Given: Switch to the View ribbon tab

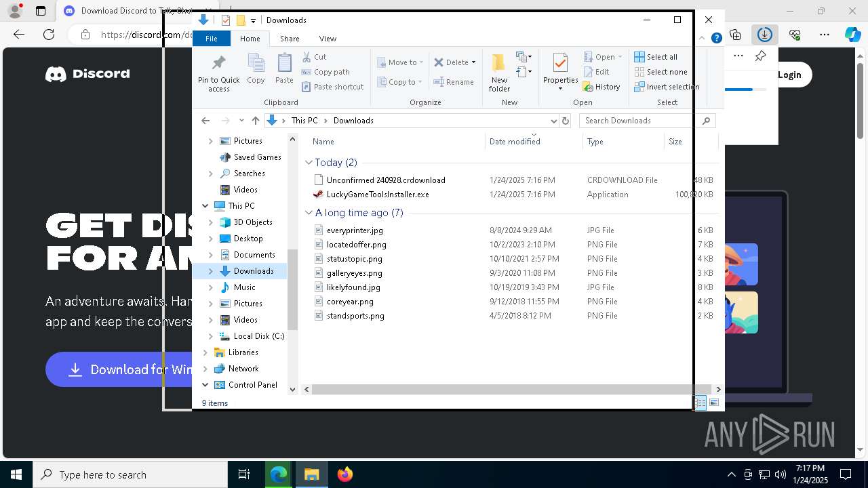Looking at the screenshot, I should 328,39.
